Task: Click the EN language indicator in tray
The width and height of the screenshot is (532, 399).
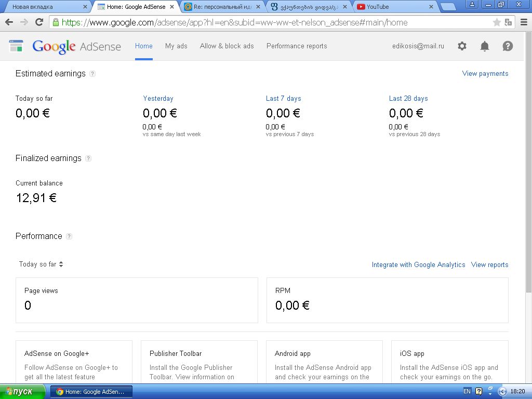Action: (467, 391)
